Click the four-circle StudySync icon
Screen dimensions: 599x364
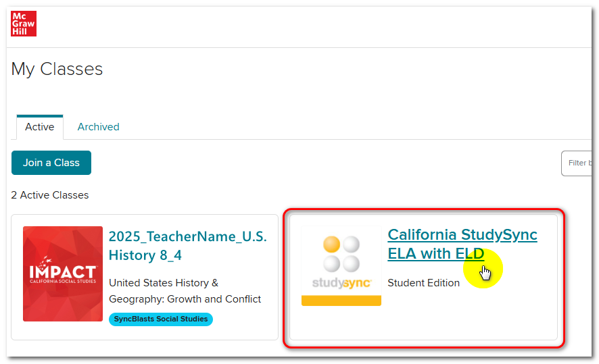341,253
